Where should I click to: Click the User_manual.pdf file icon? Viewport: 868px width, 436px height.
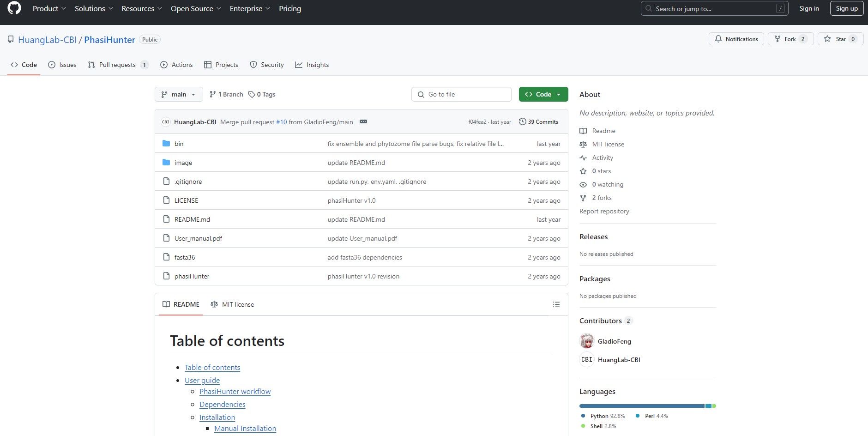pos(166,238)
